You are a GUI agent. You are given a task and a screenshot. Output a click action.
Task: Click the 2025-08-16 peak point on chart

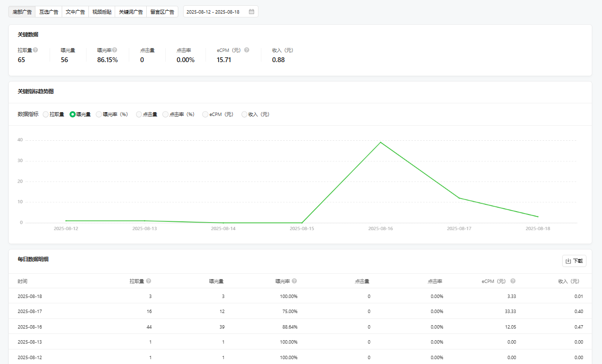coord(380,142)
